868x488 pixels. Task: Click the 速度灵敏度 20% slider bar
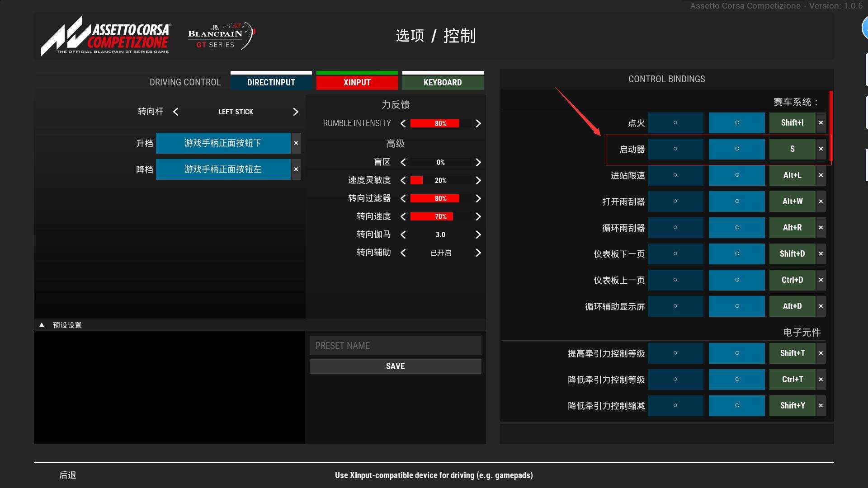click(441, 180)
